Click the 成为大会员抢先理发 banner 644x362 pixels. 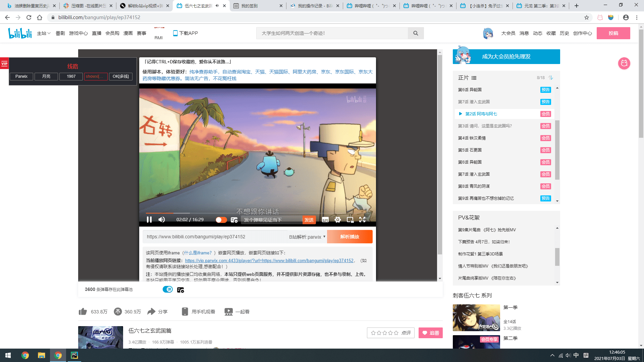point(506,56)
